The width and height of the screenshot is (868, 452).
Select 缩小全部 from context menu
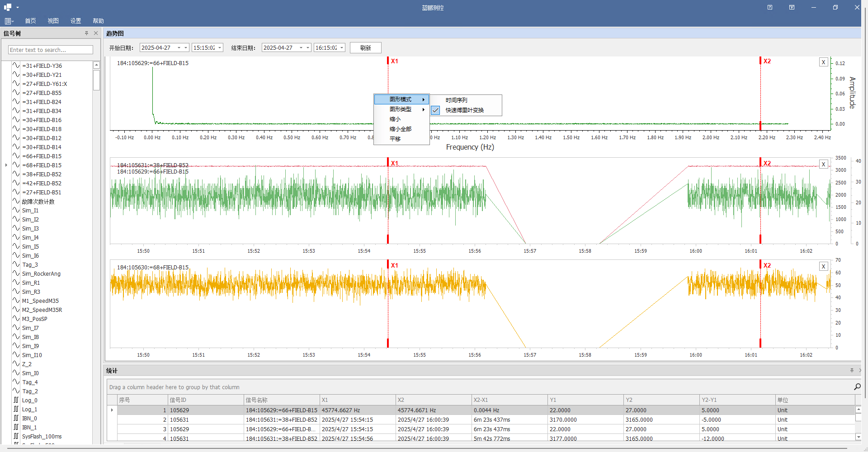(400, 129)
